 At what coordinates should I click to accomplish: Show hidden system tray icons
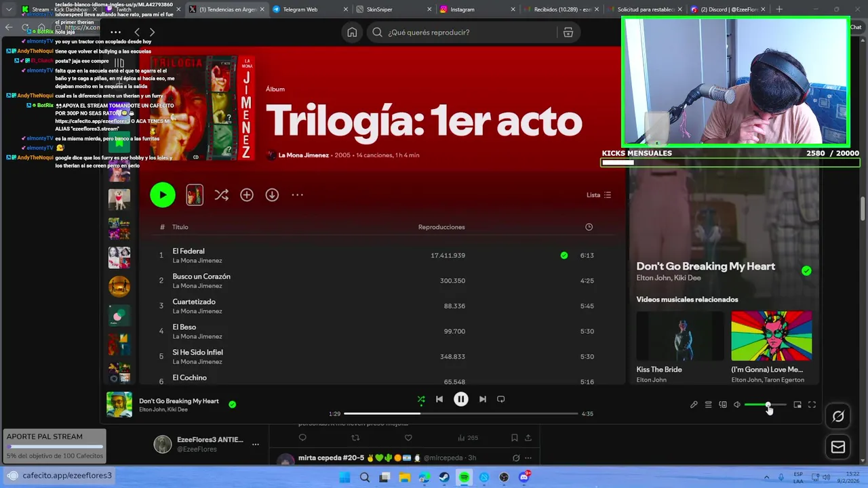pos(767,477)
